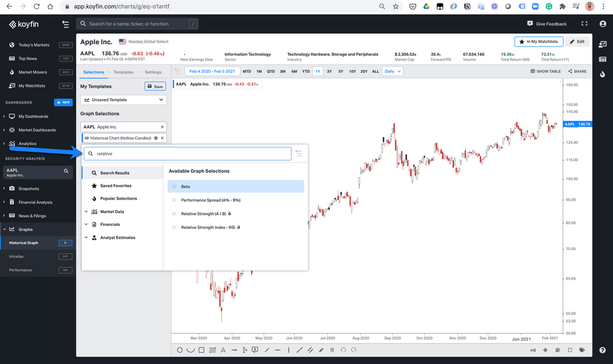The height and width of the screenshot is (364, 613).
Task: Toggle In My Watchlists for Apple
Action: pyautogui.click(x=538, y=41)
